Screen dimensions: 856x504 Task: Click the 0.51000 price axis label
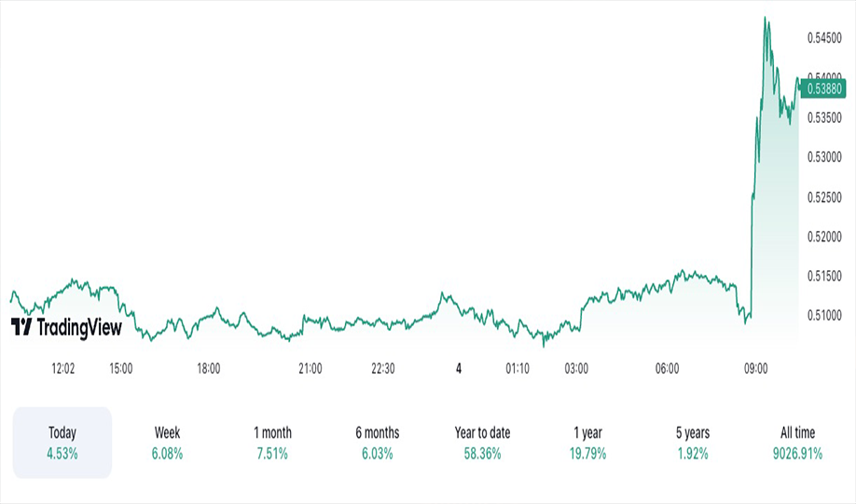coord(824,316)
